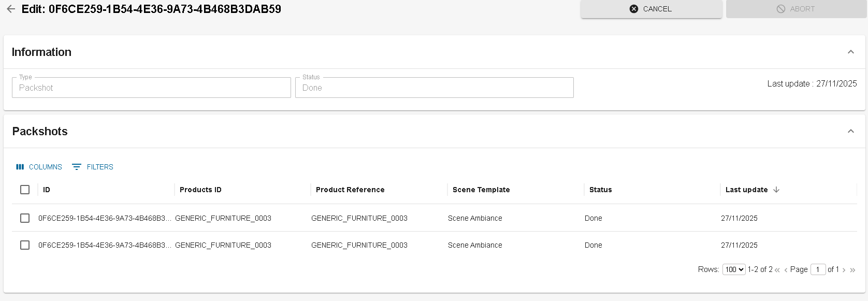The height and width of the screenshot is (301, 868).
Task: Click the Cancel button
Action: (651, 9)
